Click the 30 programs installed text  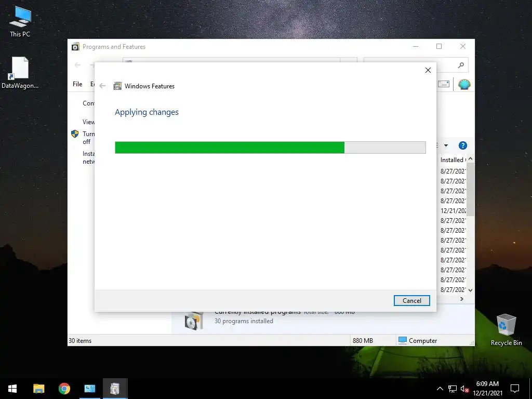click(244, 321)
